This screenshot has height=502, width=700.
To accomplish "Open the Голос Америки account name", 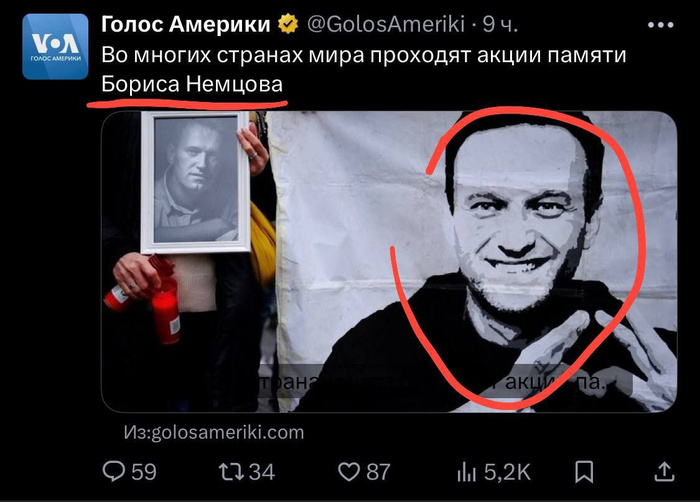I will coord(186,24).
